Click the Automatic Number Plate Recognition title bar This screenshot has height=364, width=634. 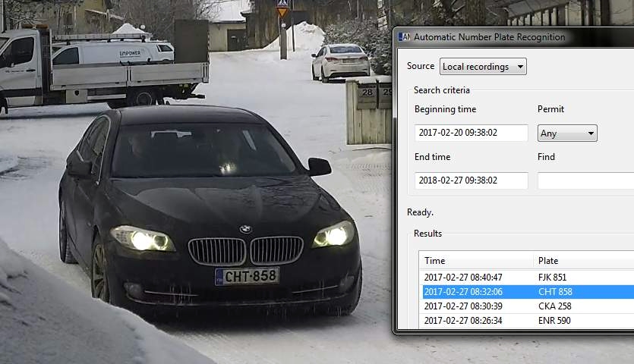pos(516,37)
